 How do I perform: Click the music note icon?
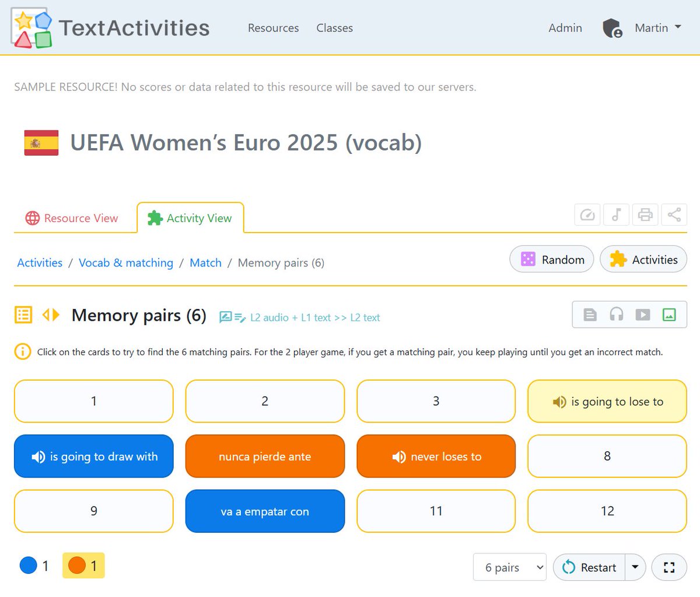point(616,215)
